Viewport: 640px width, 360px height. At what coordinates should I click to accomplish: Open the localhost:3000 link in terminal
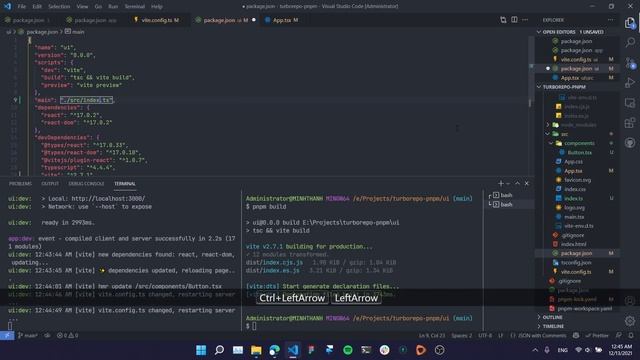(x=108, y=199)
